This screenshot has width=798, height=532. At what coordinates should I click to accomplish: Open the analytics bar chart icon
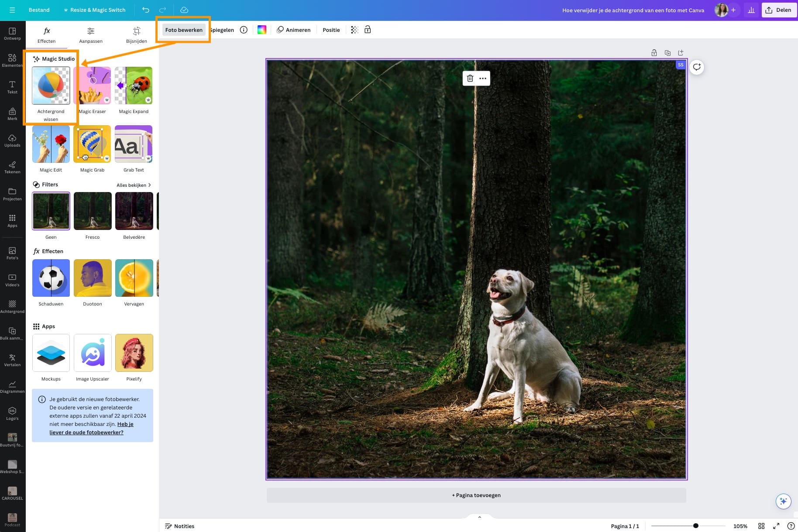[x=751, y=10]
